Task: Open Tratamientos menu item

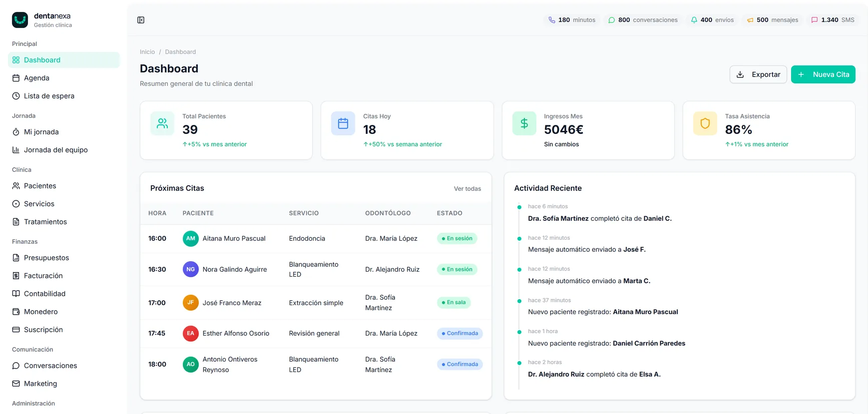Action: (64, 222)
